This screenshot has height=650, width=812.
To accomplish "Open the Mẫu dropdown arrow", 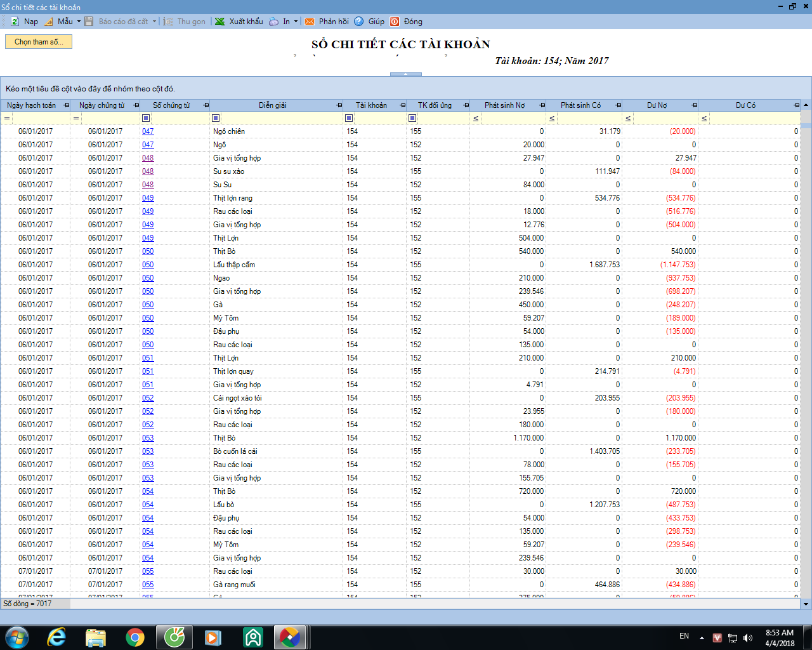I will (79, 22).
